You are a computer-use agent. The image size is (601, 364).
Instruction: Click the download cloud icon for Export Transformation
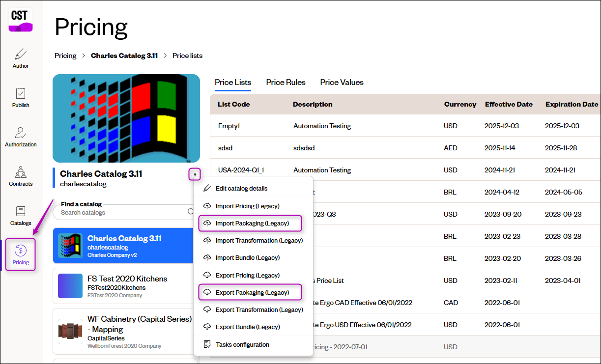(207, 309)
